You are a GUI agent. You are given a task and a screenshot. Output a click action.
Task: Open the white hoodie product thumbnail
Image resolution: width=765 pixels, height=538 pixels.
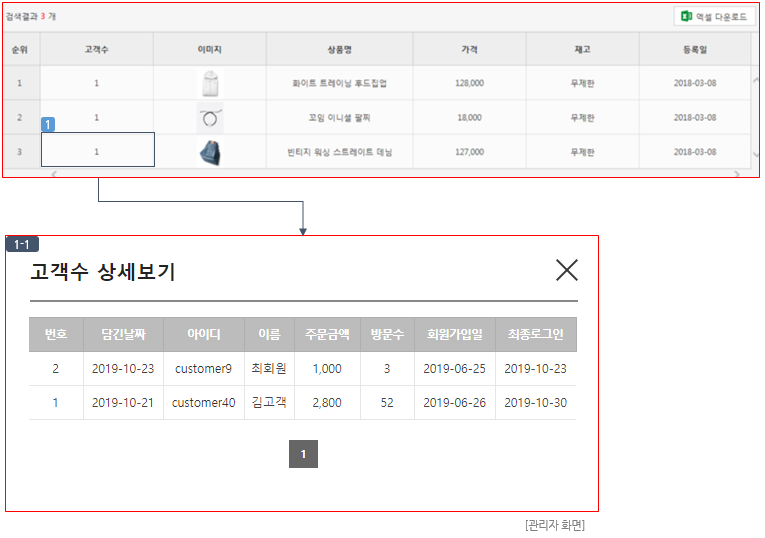tap(210, 83)
